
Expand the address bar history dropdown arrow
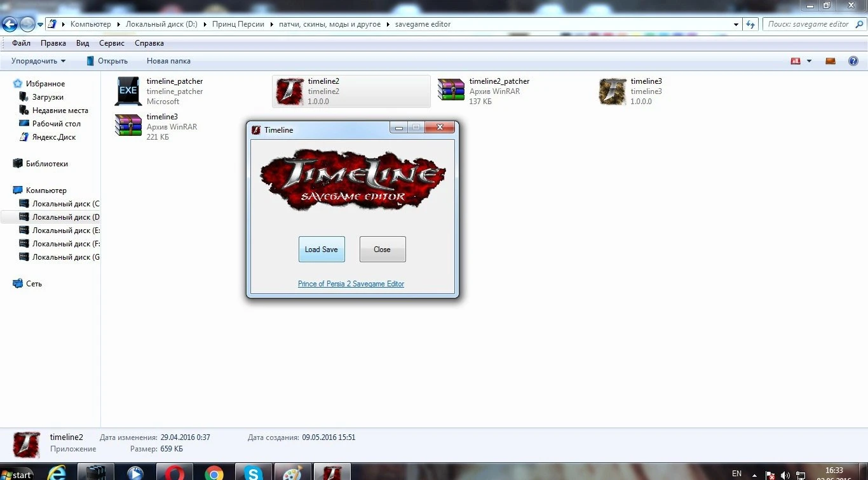(736, 25)
